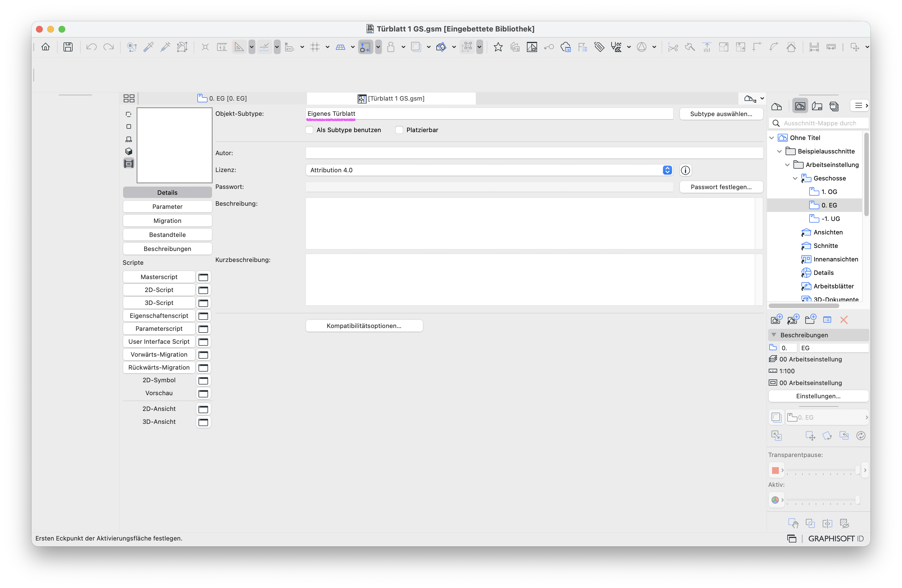Click the Favorites star icon
The width and height of the screenshot is (902, 588).
(498, 47)
